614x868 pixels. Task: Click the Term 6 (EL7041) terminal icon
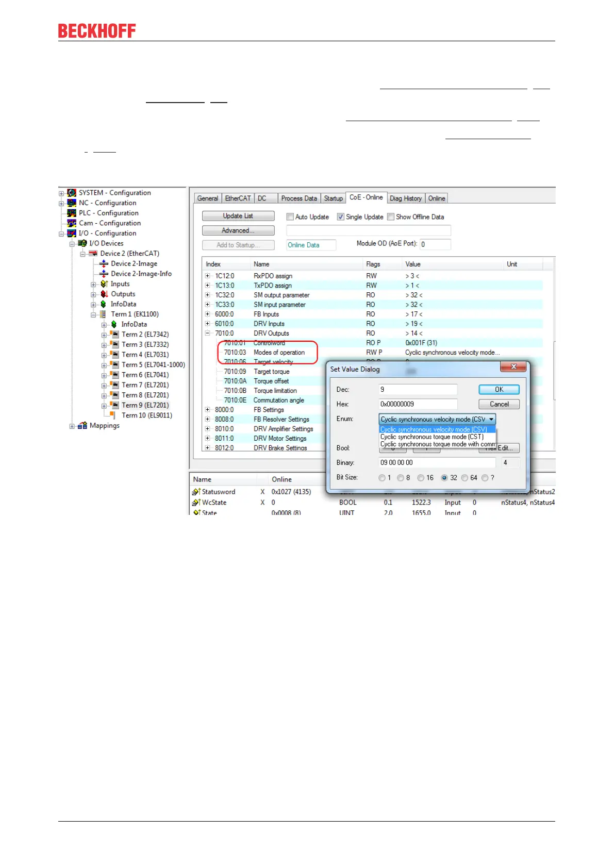pyautogui.click(x=114, y=375)
